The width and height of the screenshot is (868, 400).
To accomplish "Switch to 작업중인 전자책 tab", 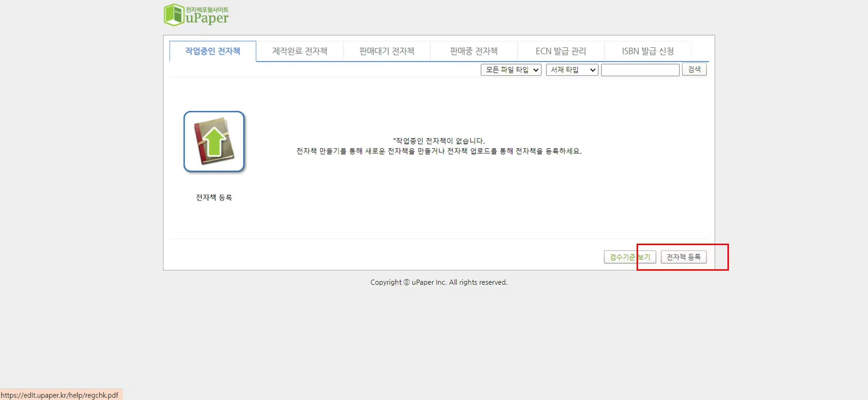I will click(x=213, y=51).
